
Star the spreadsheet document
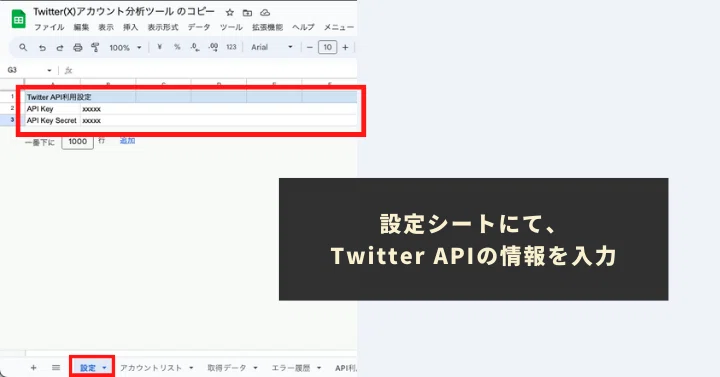230,12
